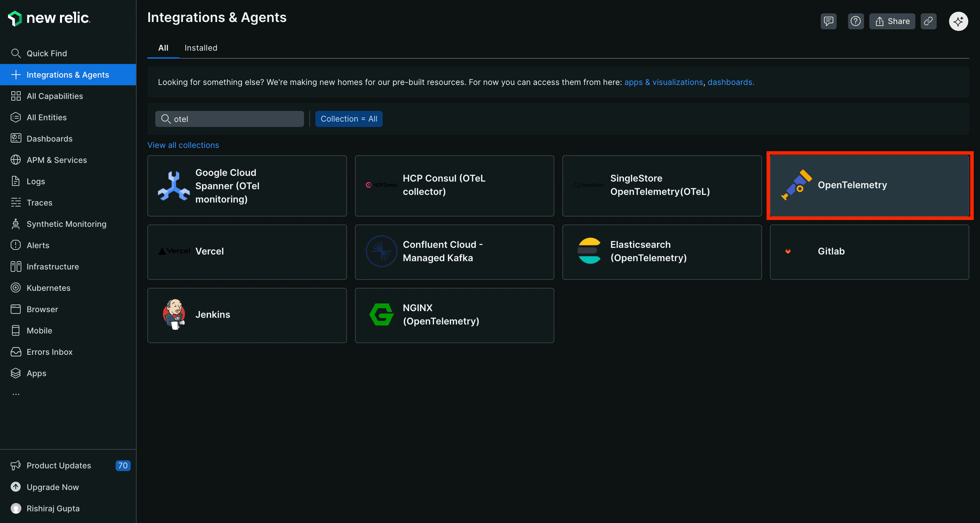This screenshot has width=980, height=523.
Task: Open Apps layers icon in sidebar
Action: pyautogui.click(x=16, y=373)
